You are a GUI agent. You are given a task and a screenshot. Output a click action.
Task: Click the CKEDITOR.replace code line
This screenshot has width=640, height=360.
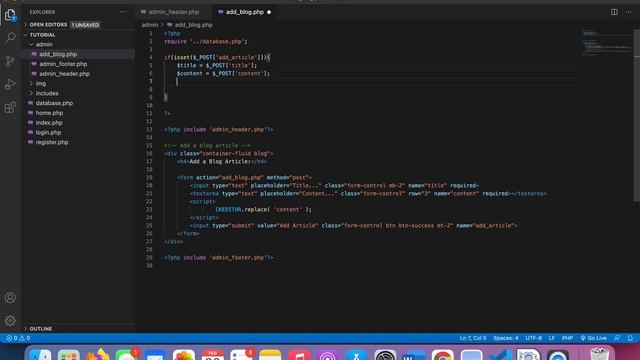coord(263,209)
